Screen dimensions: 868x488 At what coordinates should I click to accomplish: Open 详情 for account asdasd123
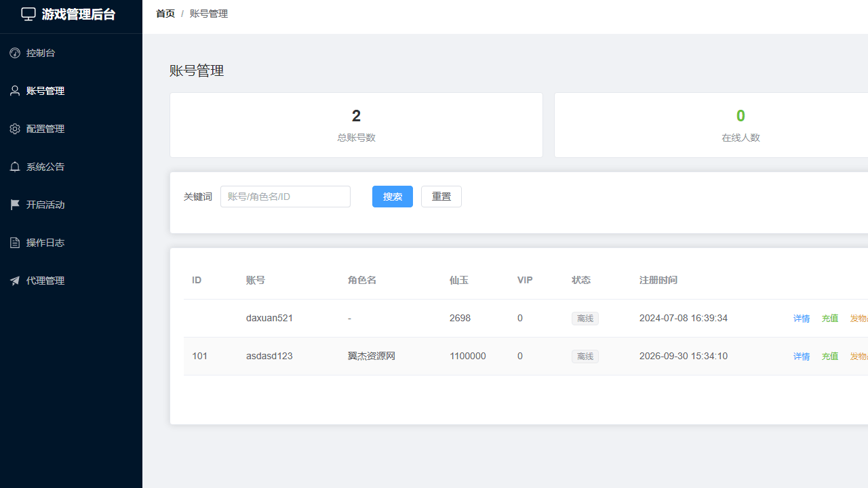point(802,357)
